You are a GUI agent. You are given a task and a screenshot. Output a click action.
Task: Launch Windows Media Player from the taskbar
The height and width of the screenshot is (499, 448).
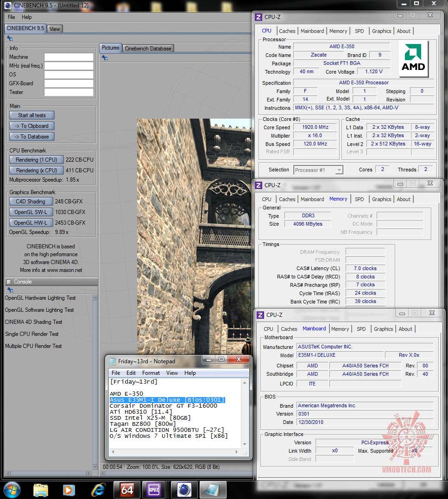[x=69, y=490]
